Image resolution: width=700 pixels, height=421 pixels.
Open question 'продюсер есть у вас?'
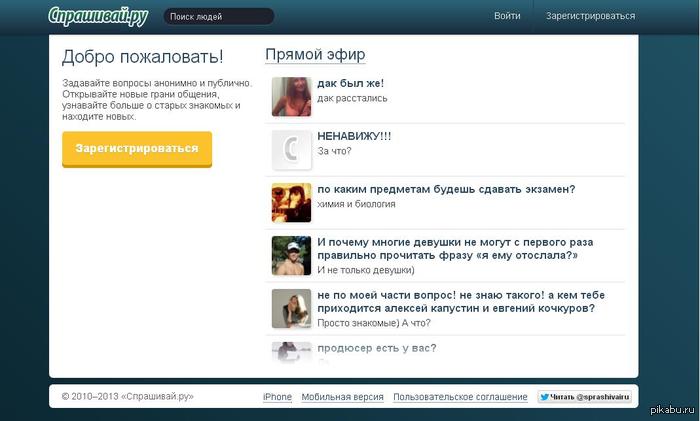(x=376, y=348)
